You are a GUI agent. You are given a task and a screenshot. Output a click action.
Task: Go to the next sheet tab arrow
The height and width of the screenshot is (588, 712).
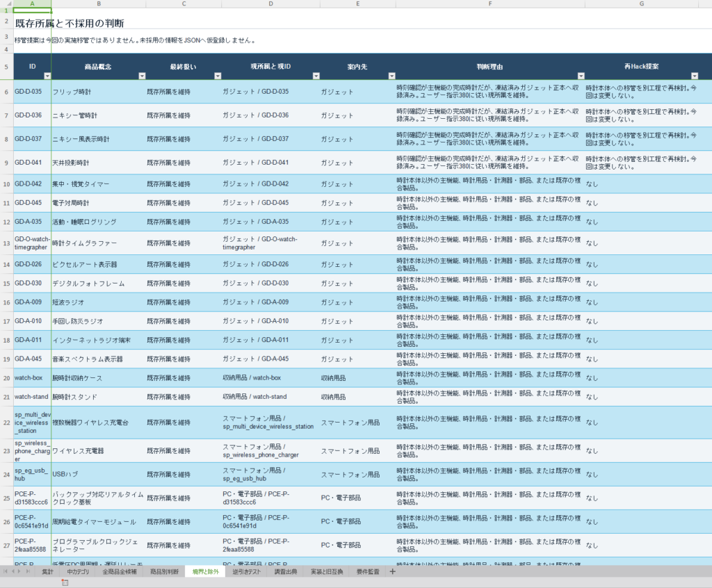20,571
